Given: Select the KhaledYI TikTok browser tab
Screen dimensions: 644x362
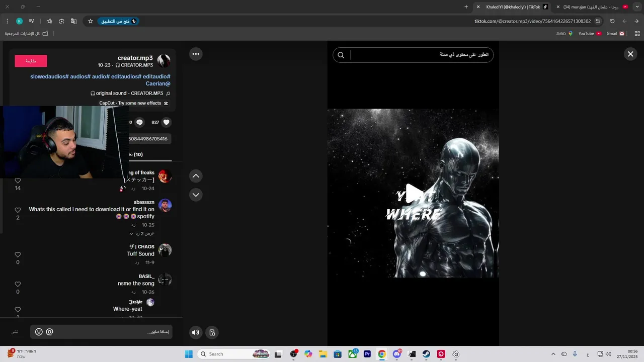Looking at the screenshot, I should coord(513,7).
